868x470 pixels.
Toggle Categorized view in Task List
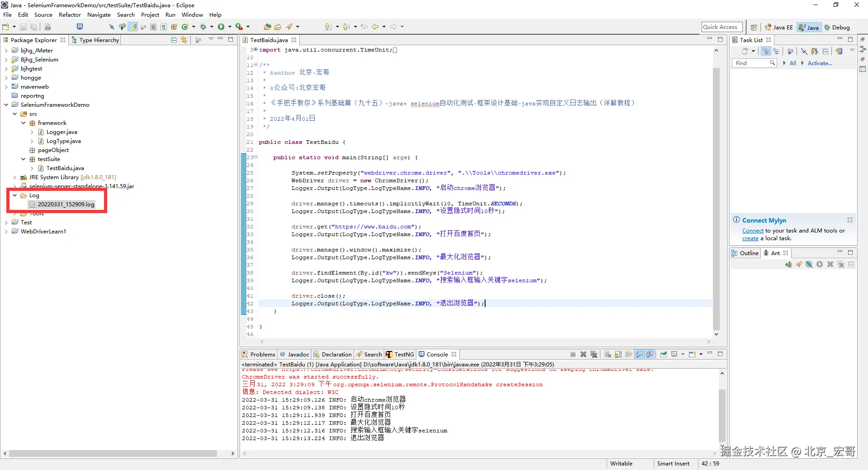pos(766,51)
